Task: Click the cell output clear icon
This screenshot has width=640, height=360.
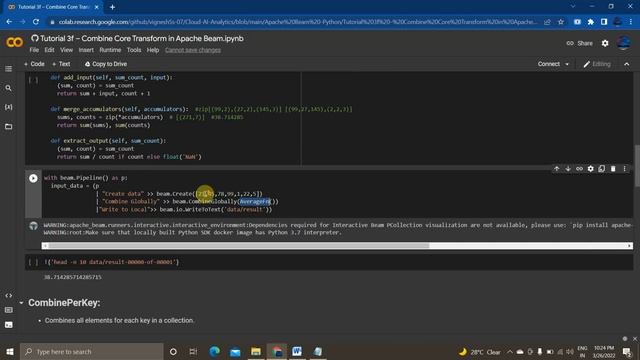Action: [33, 226]
